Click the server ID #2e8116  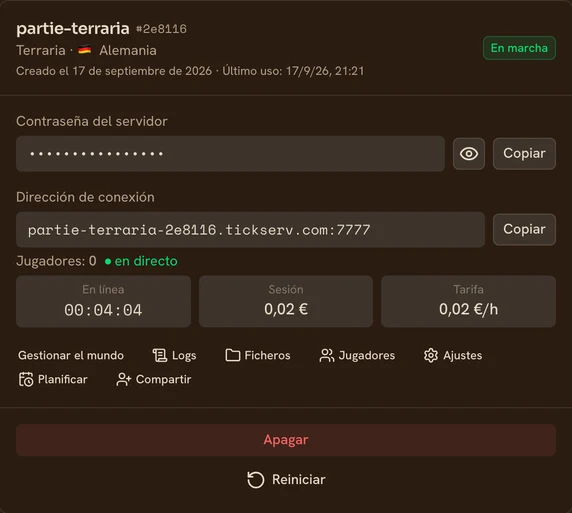point(161,29)
